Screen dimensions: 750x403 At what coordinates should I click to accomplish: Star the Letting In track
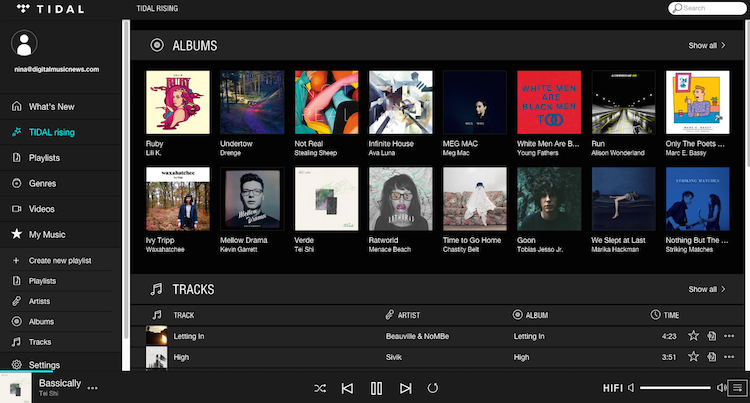(693, 336)
